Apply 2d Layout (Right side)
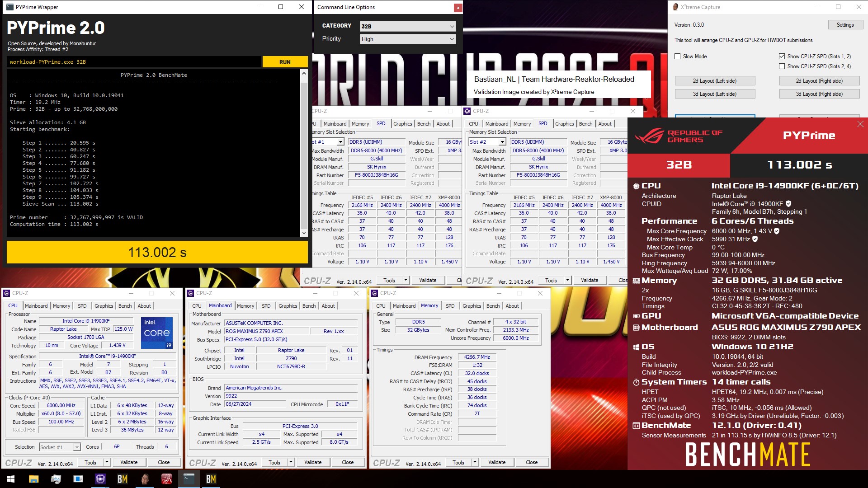 819,81
